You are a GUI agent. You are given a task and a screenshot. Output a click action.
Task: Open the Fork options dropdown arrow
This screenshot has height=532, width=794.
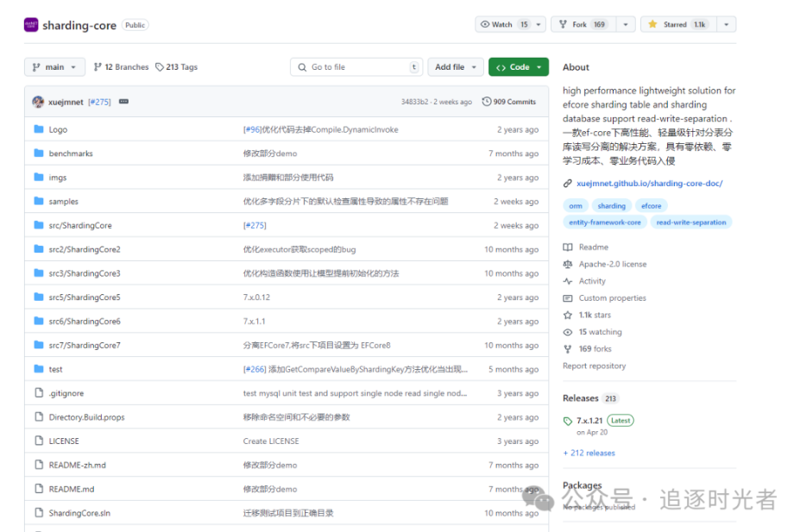tap(626, 24)
